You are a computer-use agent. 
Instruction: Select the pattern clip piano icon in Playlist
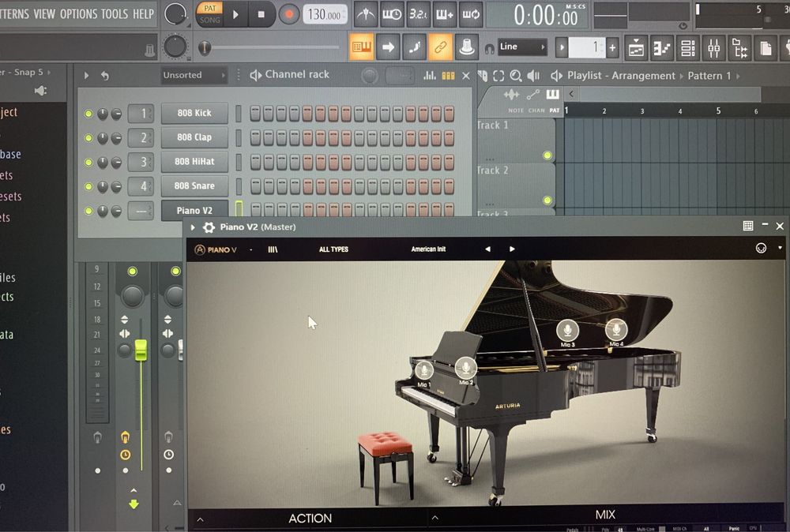[553, 94]
